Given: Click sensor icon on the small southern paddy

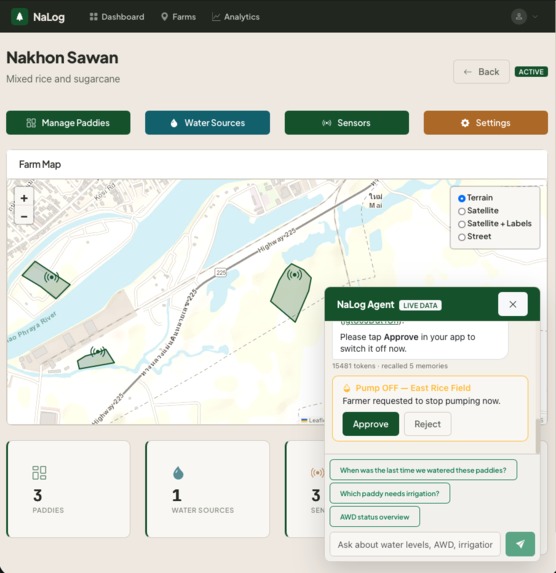Looking at the screenshot, I should [x=98, y=352].
